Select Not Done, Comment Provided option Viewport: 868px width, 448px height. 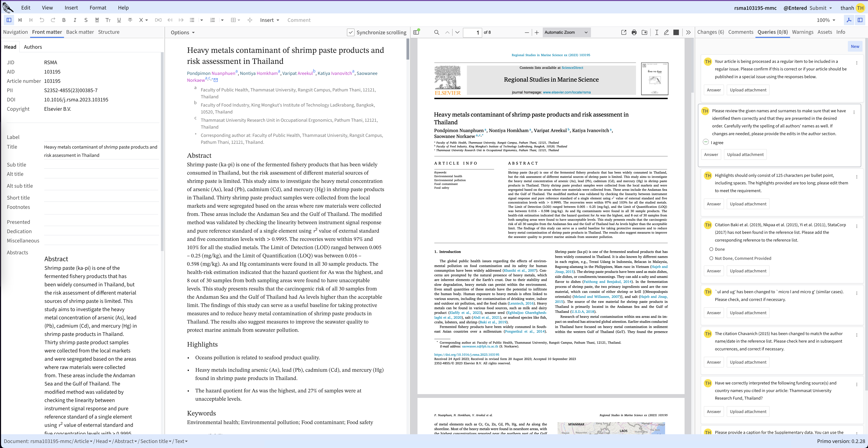(x=711, y=258)
